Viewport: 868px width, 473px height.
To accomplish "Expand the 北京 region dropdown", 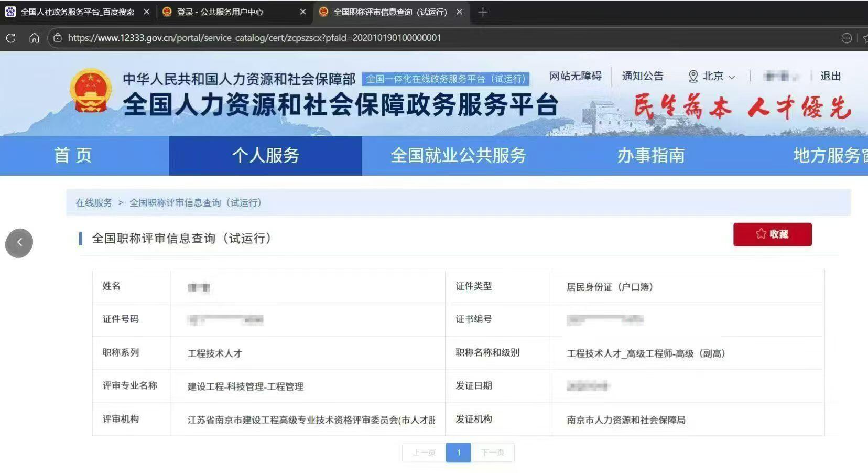I will pyautogui.click(x=712, y=77).
